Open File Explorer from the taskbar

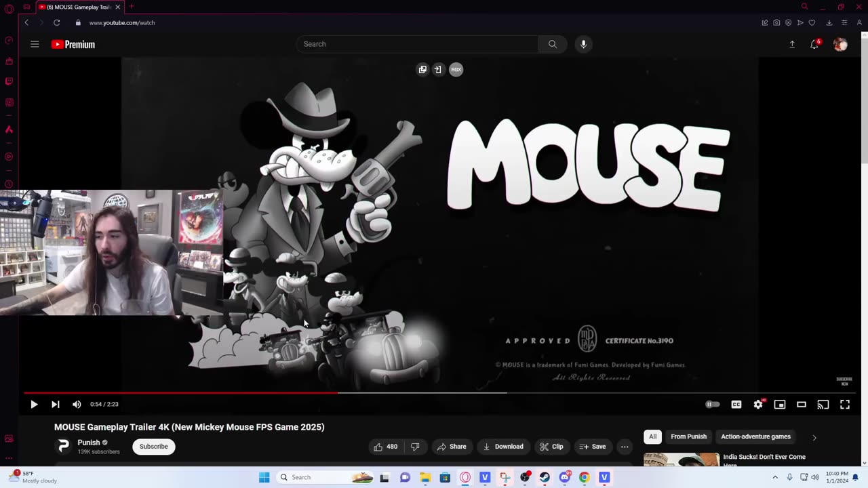(x=425, y=477)
